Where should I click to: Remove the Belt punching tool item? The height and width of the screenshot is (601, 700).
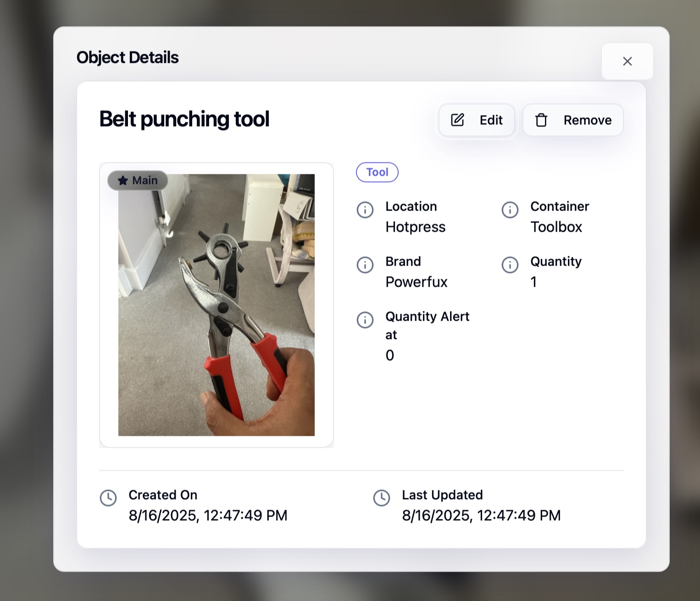573,120
